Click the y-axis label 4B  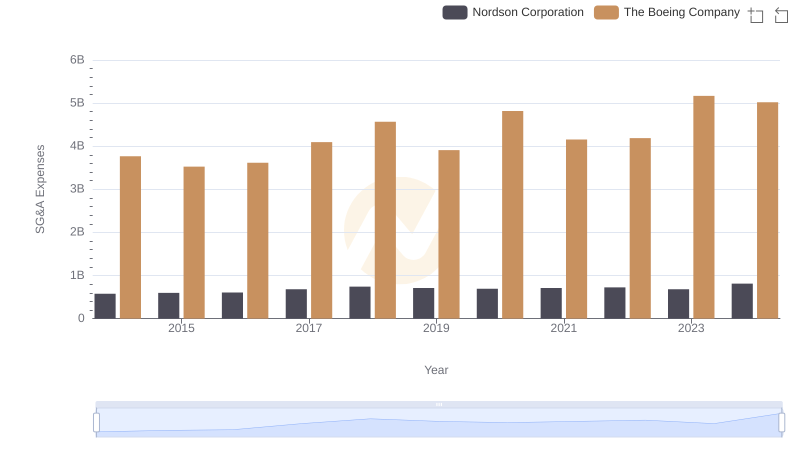[x=77, y=146]
